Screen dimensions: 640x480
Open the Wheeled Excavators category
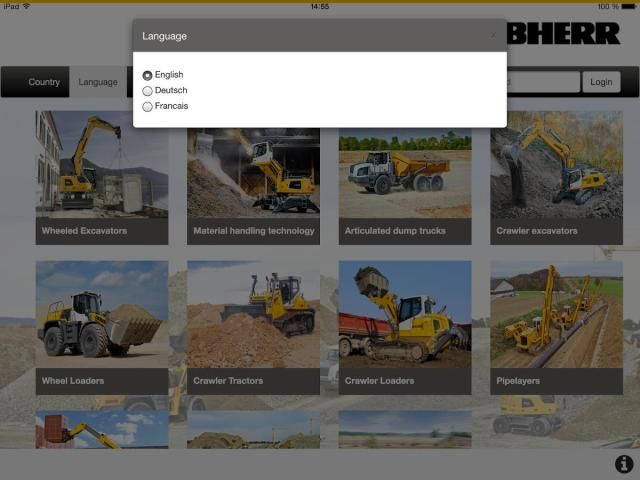[x=102, y=177]
